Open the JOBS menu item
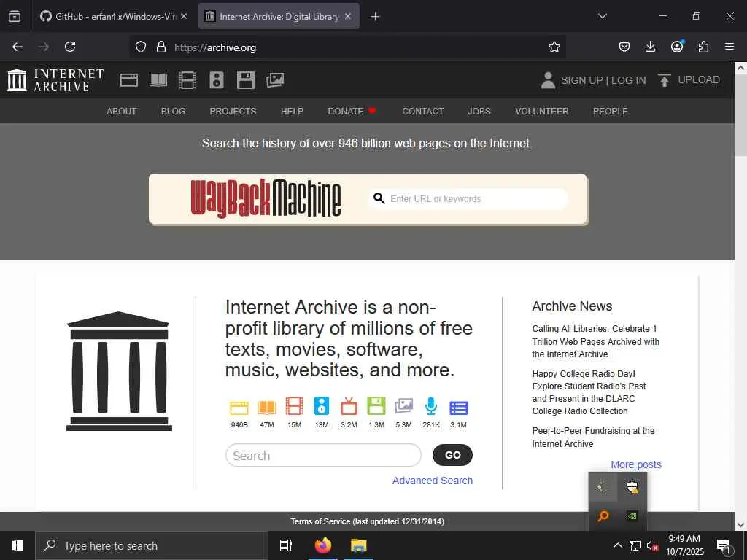The height and width of the screenshot is (560, 747). [x=479, y=111]
